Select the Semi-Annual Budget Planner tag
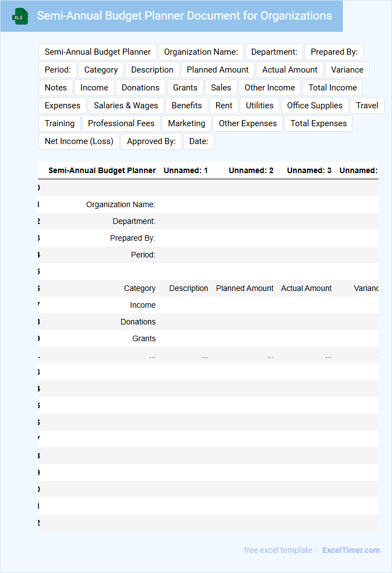The image size is (392, 573). click(x=98, y=52)
